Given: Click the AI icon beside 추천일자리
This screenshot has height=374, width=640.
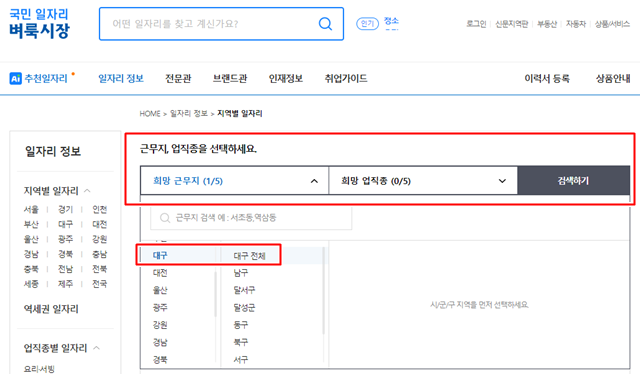Looking at the screenshot, I should [x=16, y=78].
